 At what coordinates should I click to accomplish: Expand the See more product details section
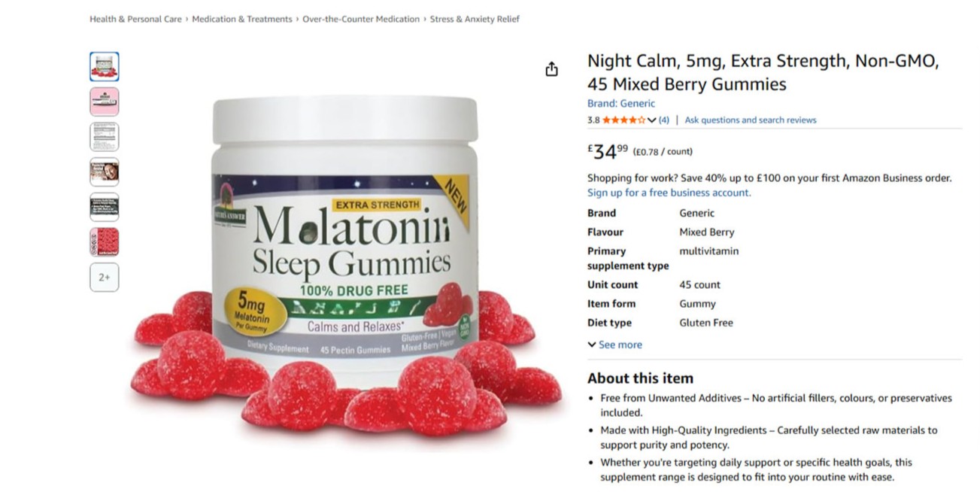tap(615, 344)
